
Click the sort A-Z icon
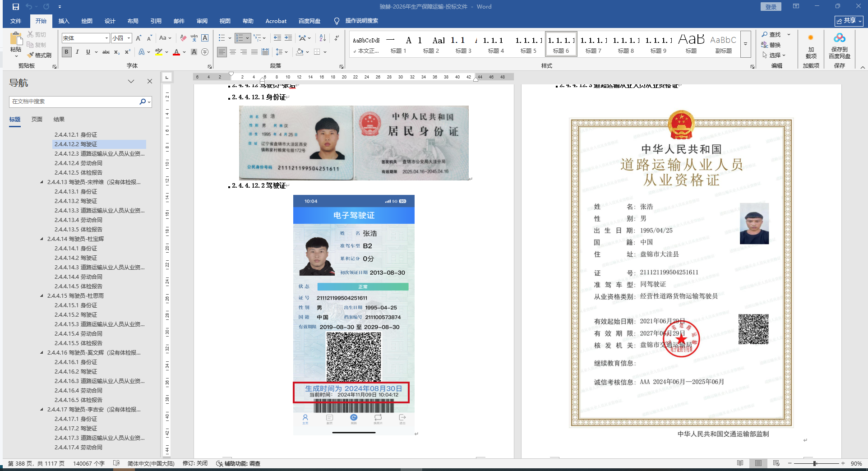click(322, 38)
